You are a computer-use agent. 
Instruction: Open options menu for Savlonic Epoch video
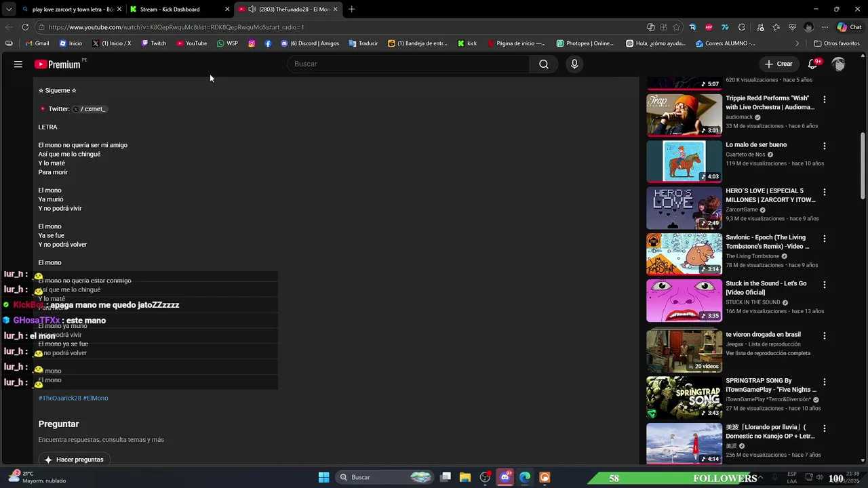(825, 239)
